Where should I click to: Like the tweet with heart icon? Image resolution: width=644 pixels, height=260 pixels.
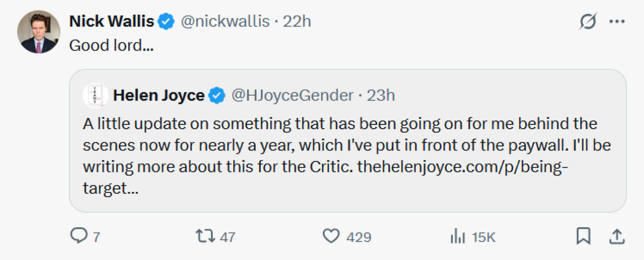pos(332,236)
